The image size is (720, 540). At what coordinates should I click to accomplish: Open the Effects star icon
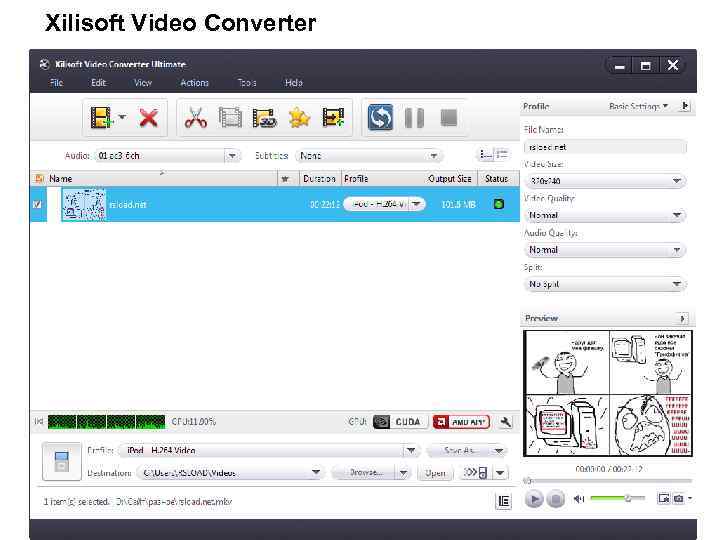pos(299,118)
